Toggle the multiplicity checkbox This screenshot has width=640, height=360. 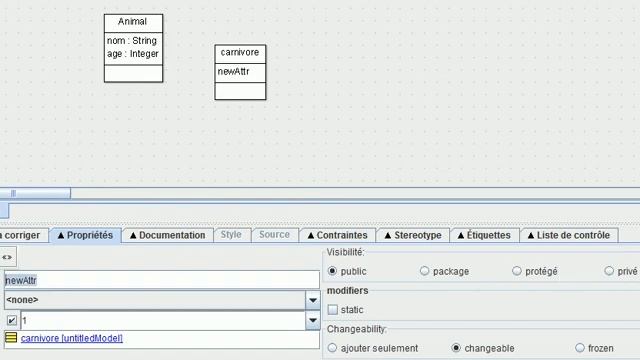coord(12,320)
